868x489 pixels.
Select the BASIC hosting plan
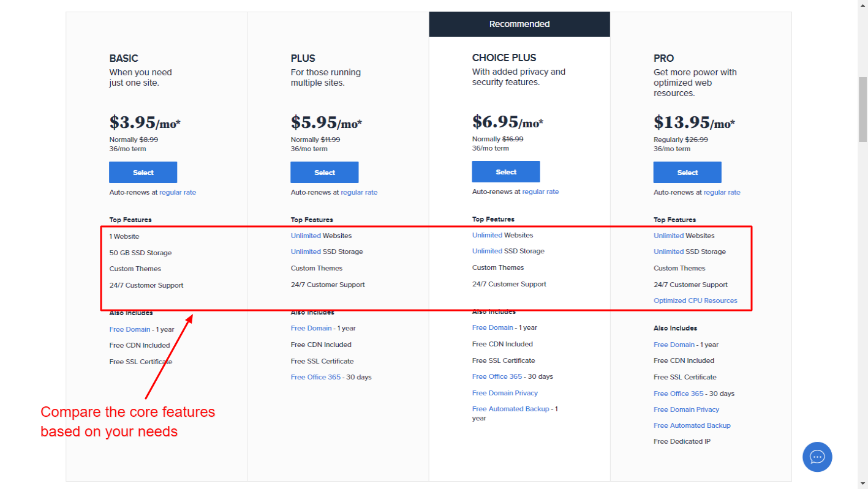pyautogui.click(x=143, y=173)
